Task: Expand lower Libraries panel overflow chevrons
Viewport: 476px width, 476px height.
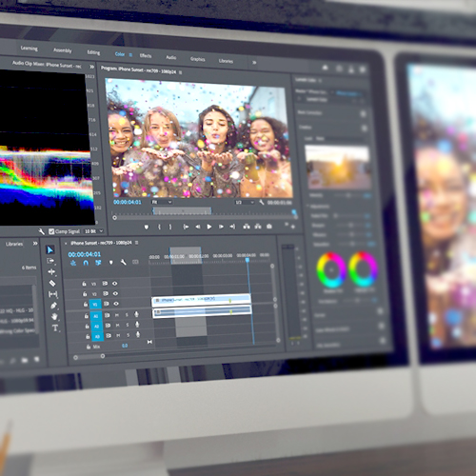Action: point(35,244)
